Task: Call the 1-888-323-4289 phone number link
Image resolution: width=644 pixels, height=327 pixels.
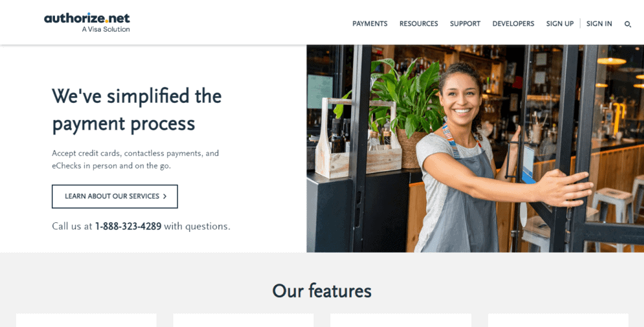Action: 128,226
